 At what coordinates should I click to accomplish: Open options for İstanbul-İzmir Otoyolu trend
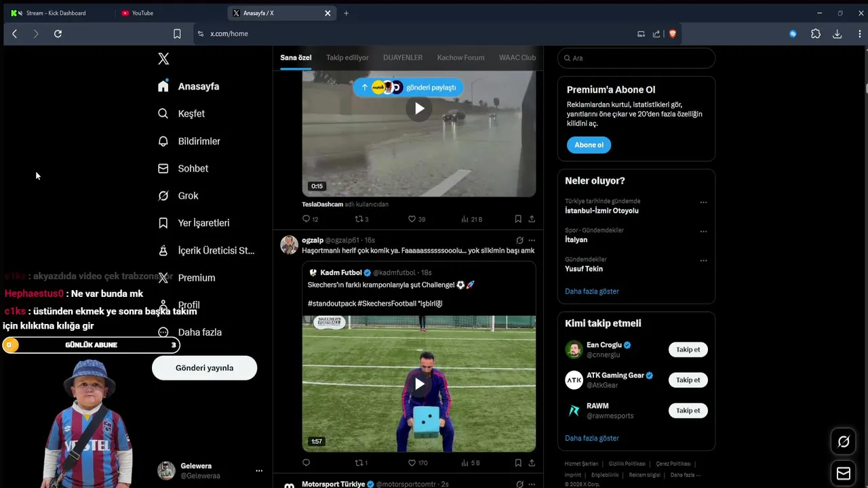coord(703,203)
